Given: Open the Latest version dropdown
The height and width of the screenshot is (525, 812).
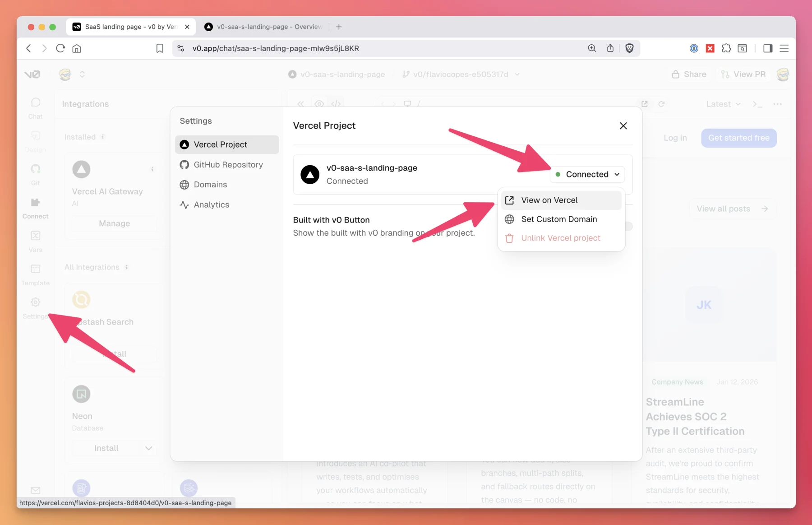Looking at the screenshot, I should pos(723,104).
